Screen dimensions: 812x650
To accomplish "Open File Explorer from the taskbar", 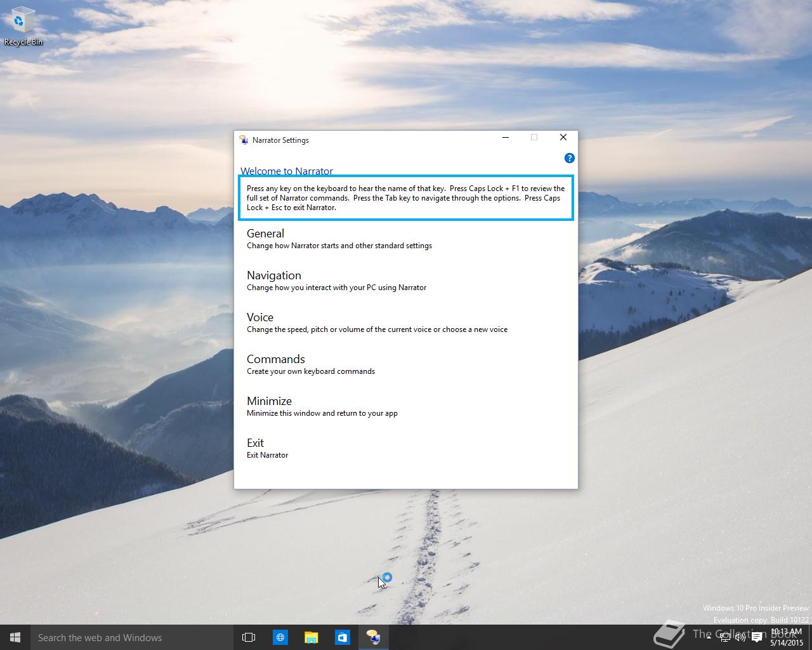I will click(x=311, y=637).
